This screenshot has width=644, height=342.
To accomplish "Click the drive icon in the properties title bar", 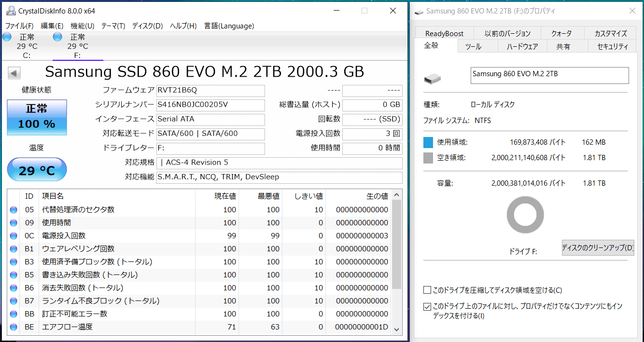I will pyautogui.click(x=419, y=11).
